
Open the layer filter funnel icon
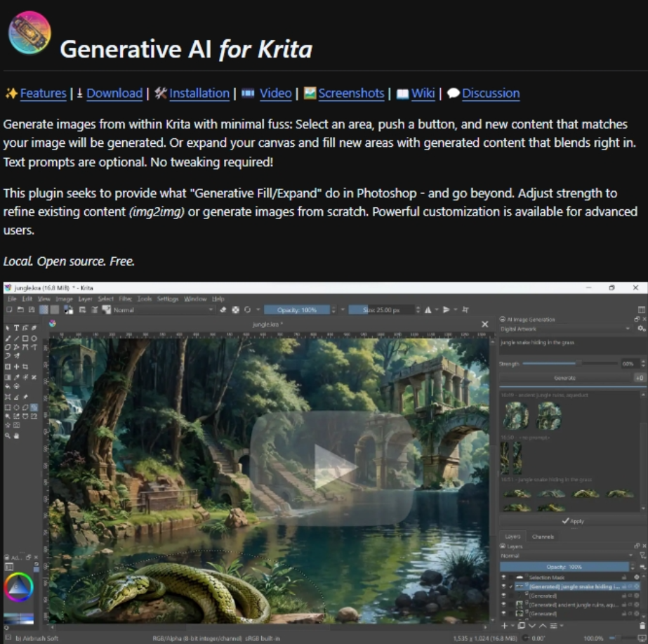click(x=642, y=555)
